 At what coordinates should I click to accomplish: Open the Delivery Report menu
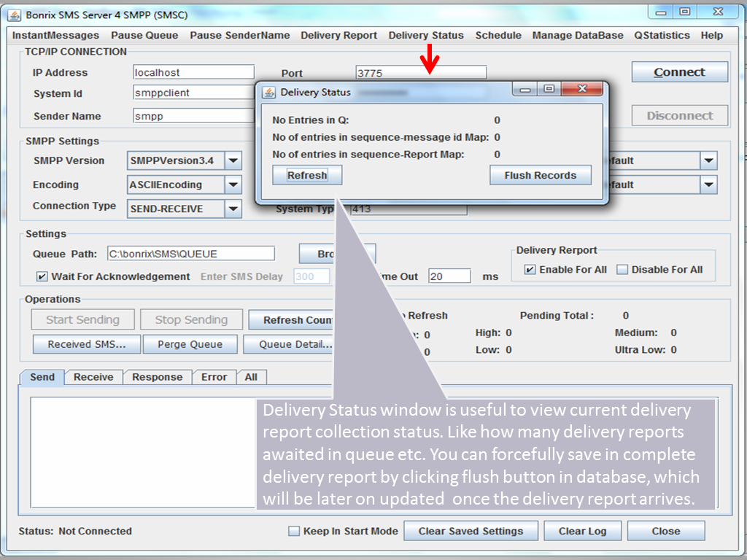click(338, 35)
